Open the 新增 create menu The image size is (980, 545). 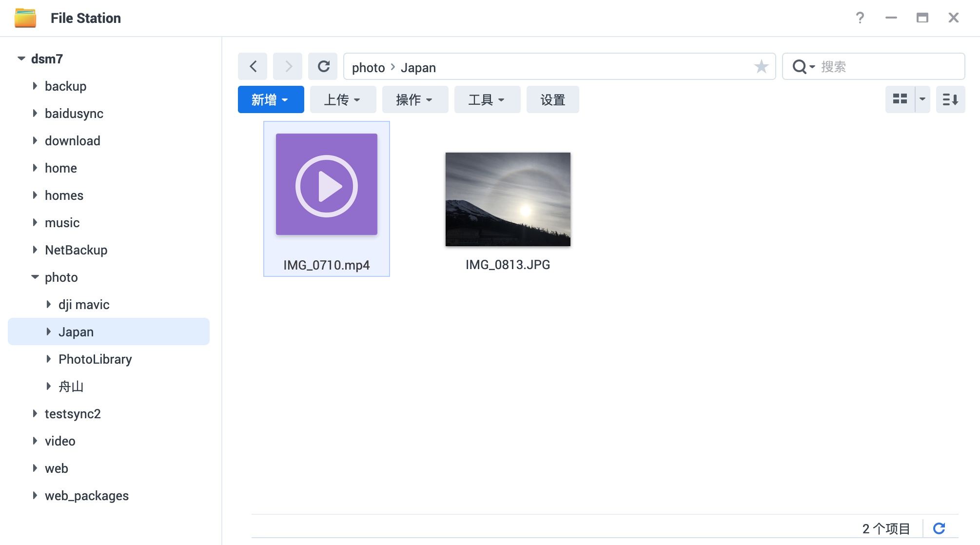(271, 99)
